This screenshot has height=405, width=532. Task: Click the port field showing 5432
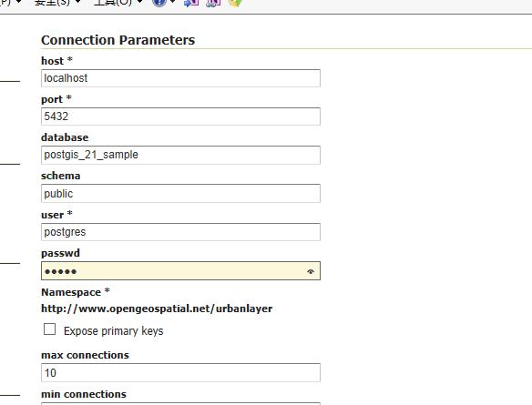(x=180, y=116)
